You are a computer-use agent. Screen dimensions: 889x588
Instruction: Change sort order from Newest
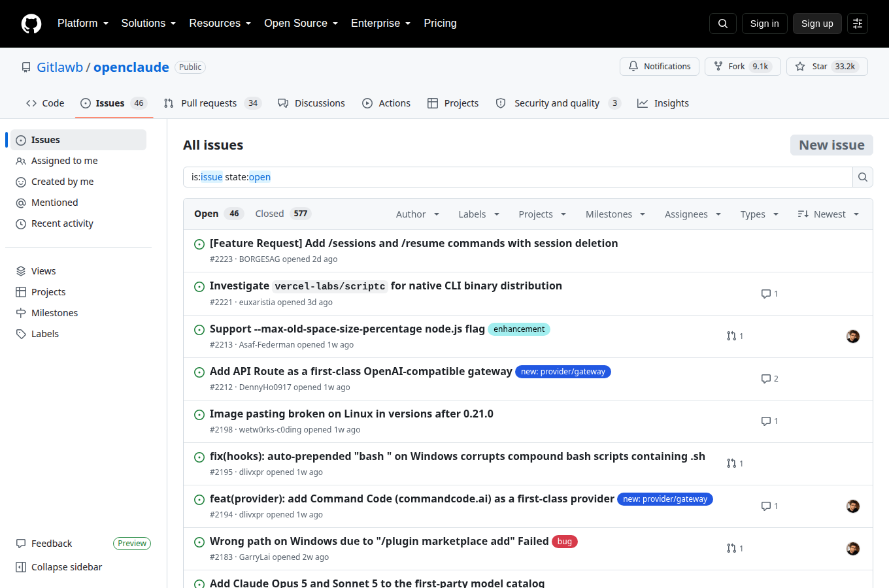click(828, 214)
